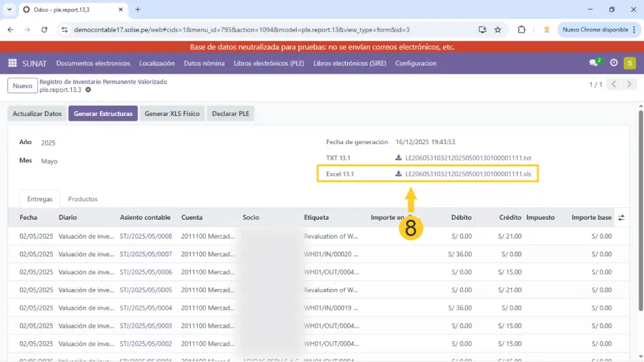This screenshot has width=644, height=362.
Task: Open the messages conversation icon
Action: click(x=593, y=63)
